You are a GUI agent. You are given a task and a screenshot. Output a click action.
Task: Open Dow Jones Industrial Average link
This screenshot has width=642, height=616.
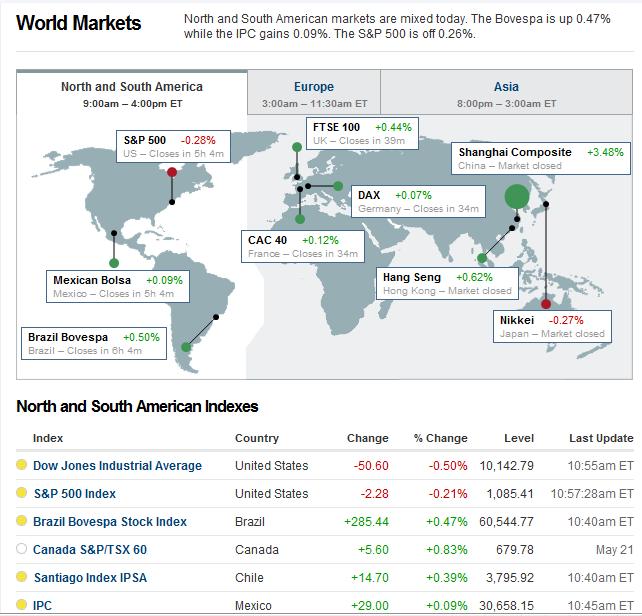coord(118,466)
